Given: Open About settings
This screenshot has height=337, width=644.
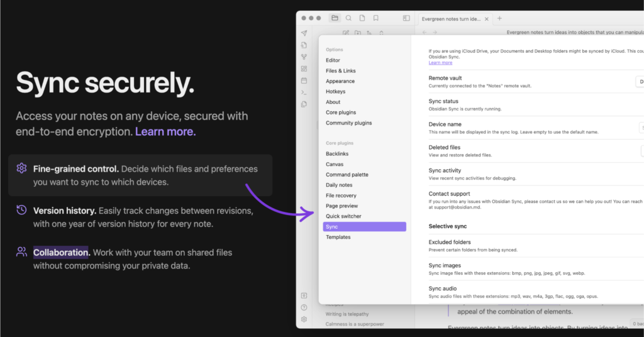Looking at the screenshot, I should point(333,102).
